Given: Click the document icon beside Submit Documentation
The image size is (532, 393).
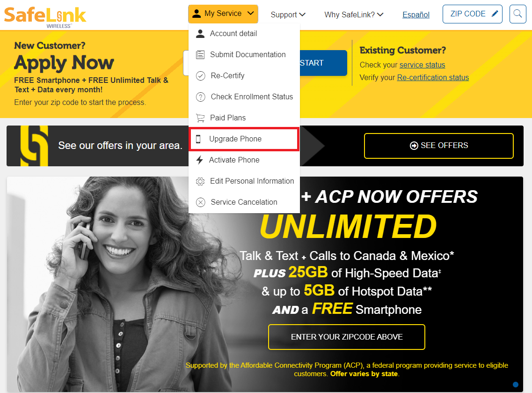Looking at the screenshot, I should (200, 55).
